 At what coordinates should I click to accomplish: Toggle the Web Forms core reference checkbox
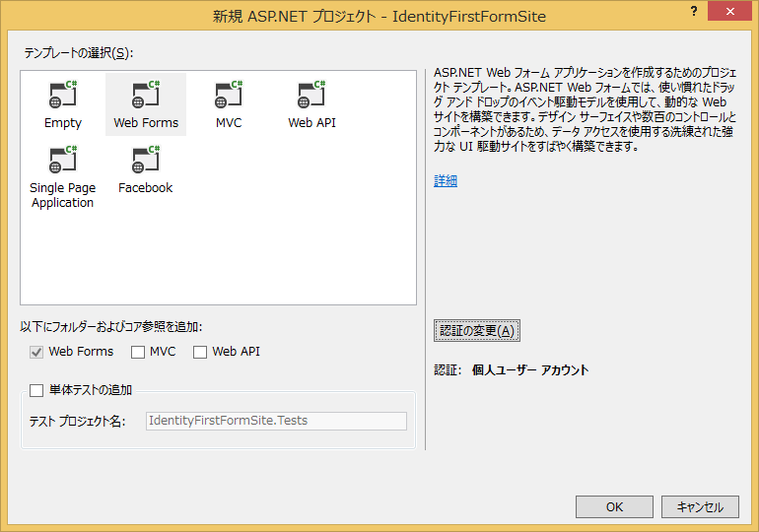[x=36, y=352]
